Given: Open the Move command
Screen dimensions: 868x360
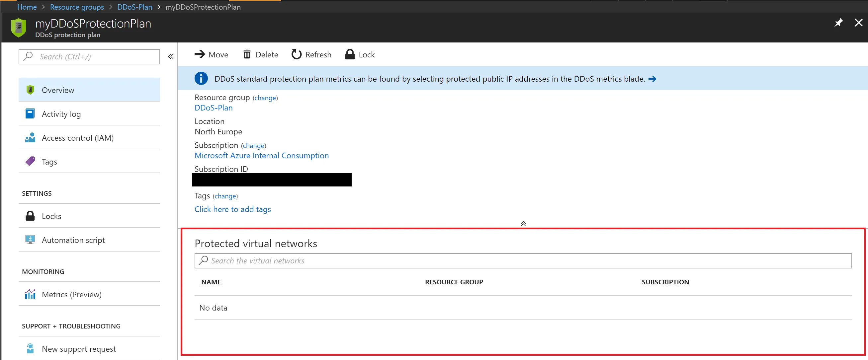Looking at the screenshot, I should tap(211, 54).
